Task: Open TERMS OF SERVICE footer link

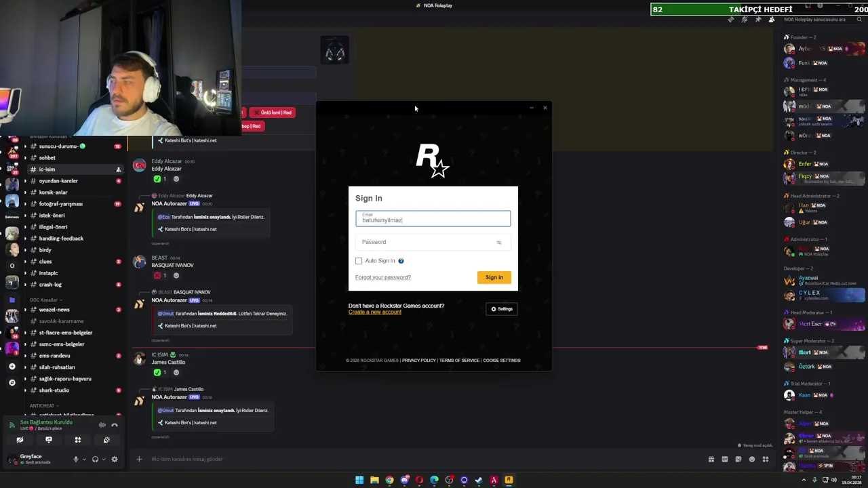Action: [459, 361]
